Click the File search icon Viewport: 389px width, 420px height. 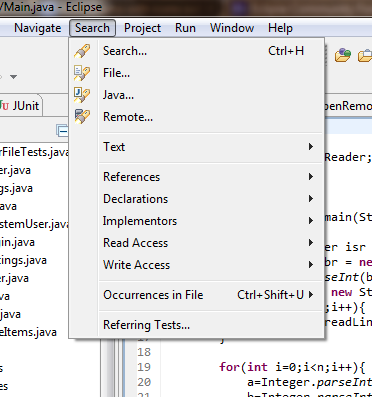(x=82, y=73)
